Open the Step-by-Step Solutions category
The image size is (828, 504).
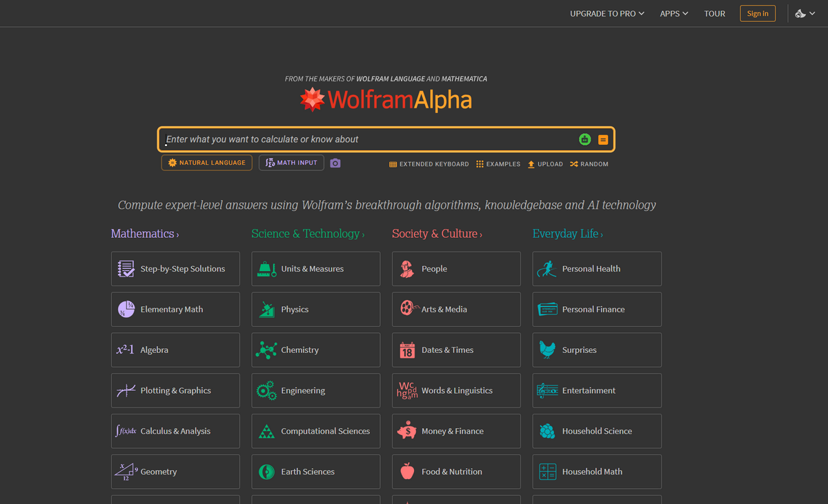175,269
